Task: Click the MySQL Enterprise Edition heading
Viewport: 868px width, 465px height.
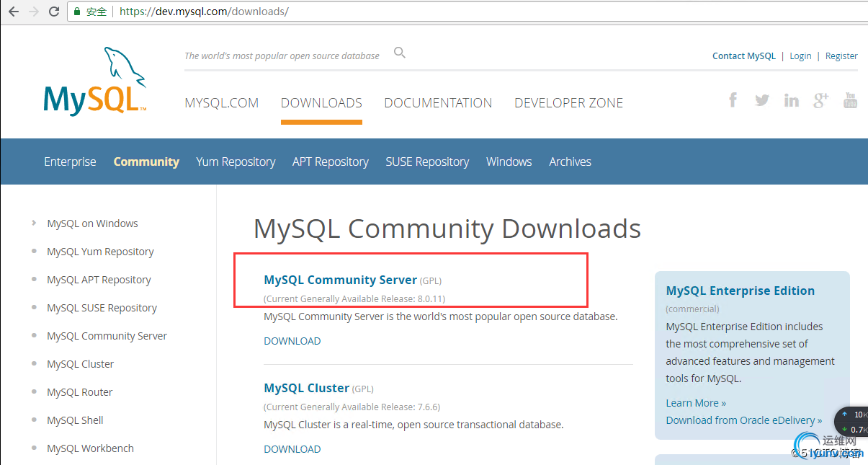Action: [741, 291]
